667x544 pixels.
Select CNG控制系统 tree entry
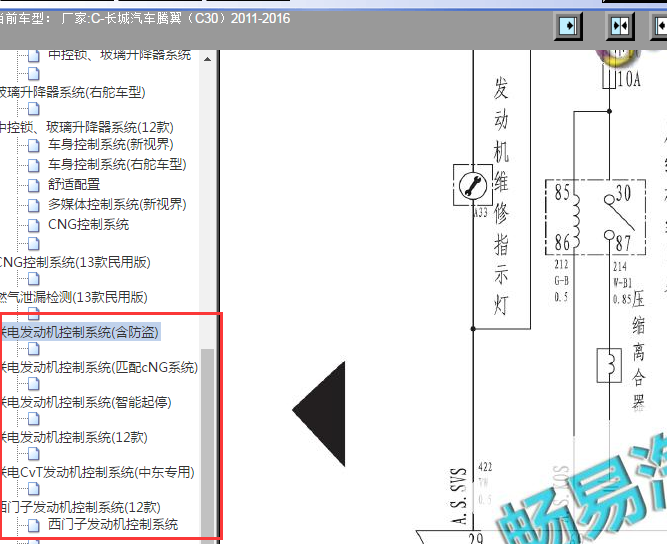[x=88, y=225]
